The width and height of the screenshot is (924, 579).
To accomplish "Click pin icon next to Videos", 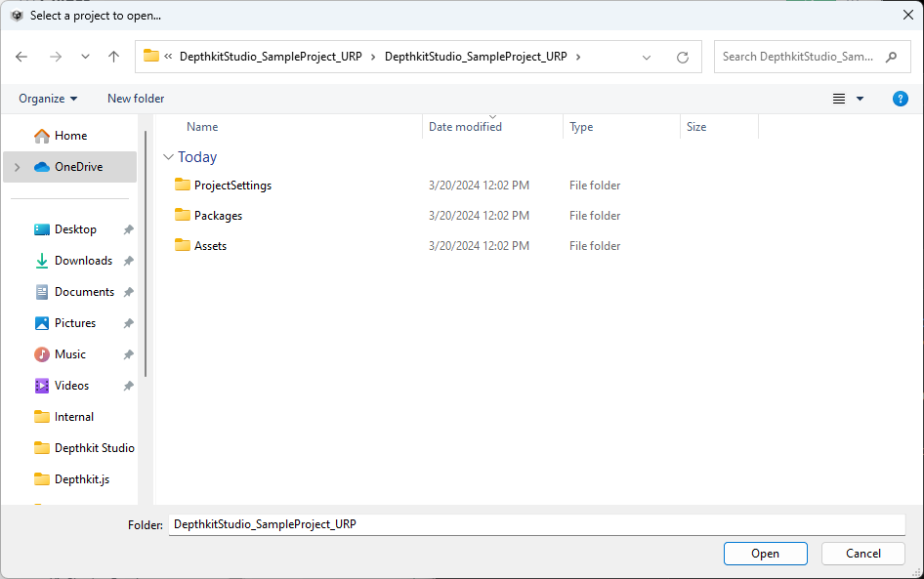I will point(128,386).
